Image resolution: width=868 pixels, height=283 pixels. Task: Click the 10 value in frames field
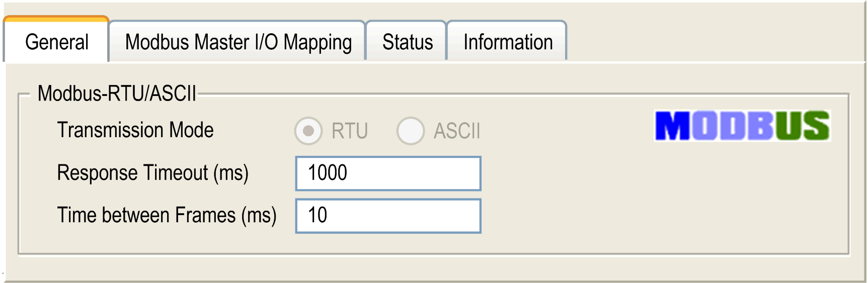click(318, 215)
